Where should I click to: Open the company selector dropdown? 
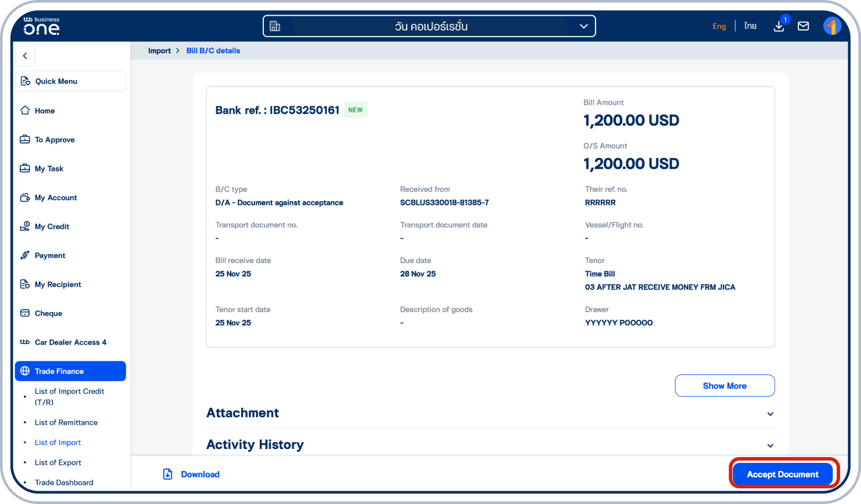coord(583,25)
